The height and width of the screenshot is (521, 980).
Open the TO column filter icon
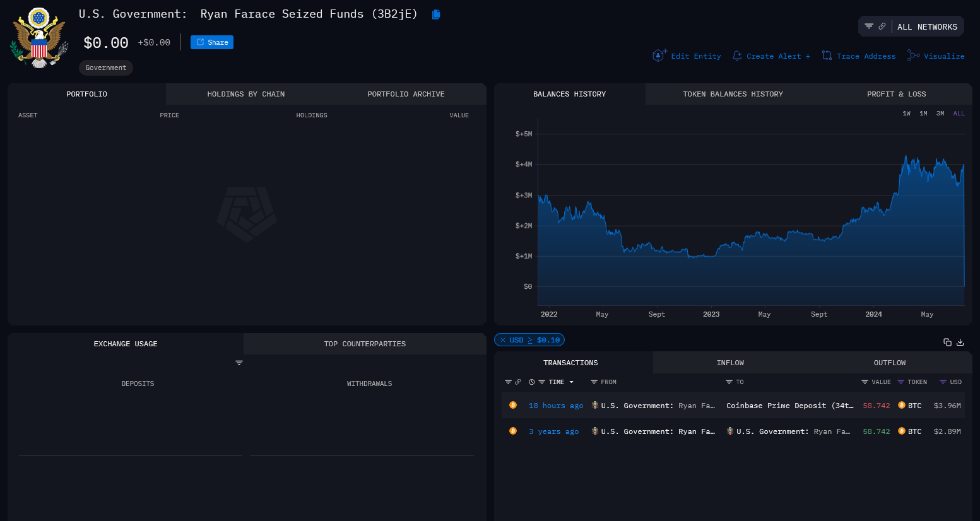click(729, 382)
